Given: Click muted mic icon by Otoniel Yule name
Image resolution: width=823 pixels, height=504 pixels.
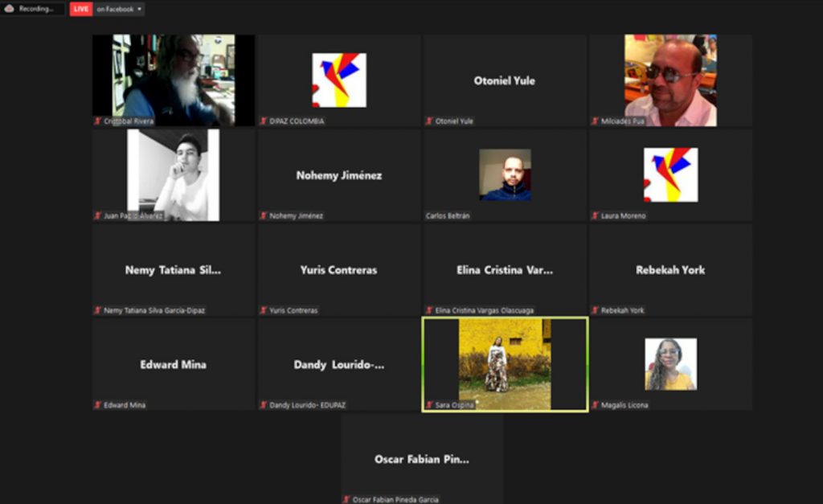Looking at the screenshot, I should tap(429, 121).
